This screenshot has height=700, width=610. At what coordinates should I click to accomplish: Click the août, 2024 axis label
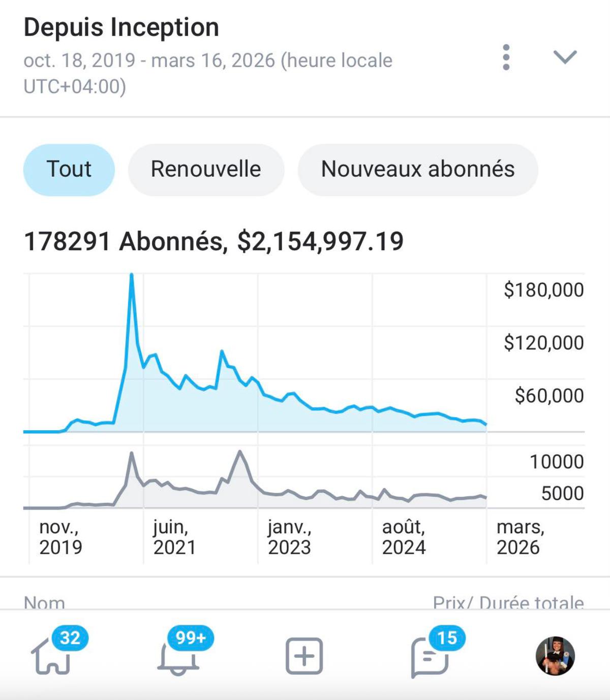pyautogui.click(x=404, y=537)
